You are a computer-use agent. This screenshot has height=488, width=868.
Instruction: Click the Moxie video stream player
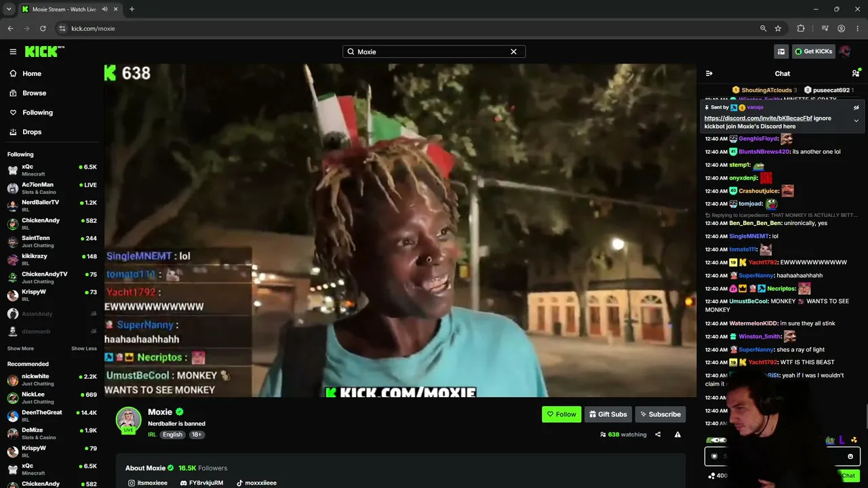coord(400,230)
